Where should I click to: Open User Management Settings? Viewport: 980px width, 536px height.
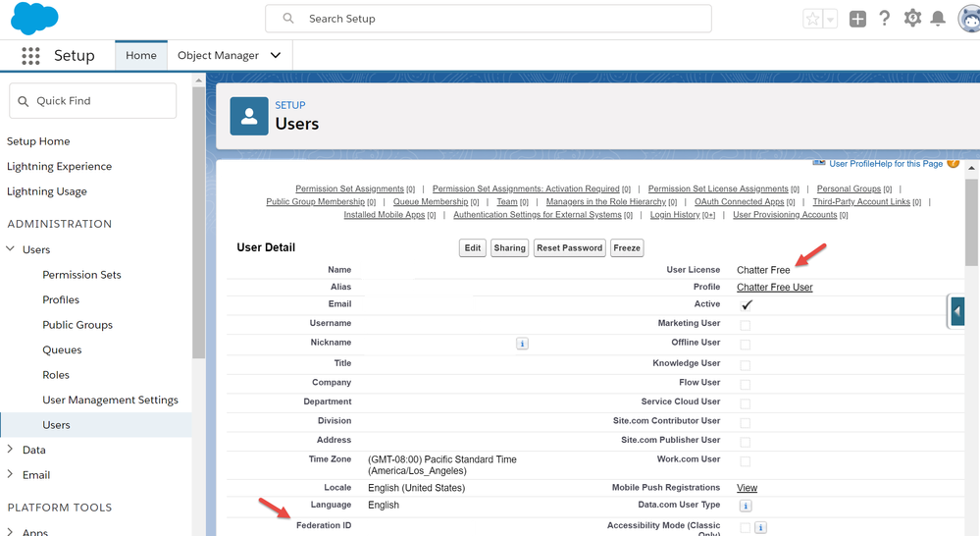(x=110, y=400)
